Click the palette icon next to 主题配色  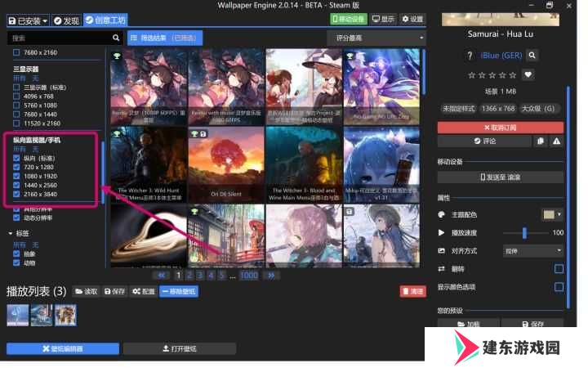[441, 215]
